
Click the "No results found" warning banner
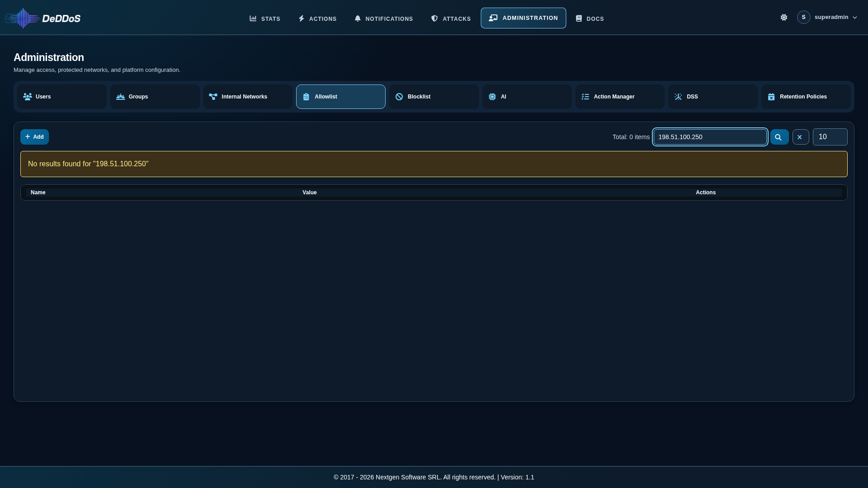click(x=434, y=164)
